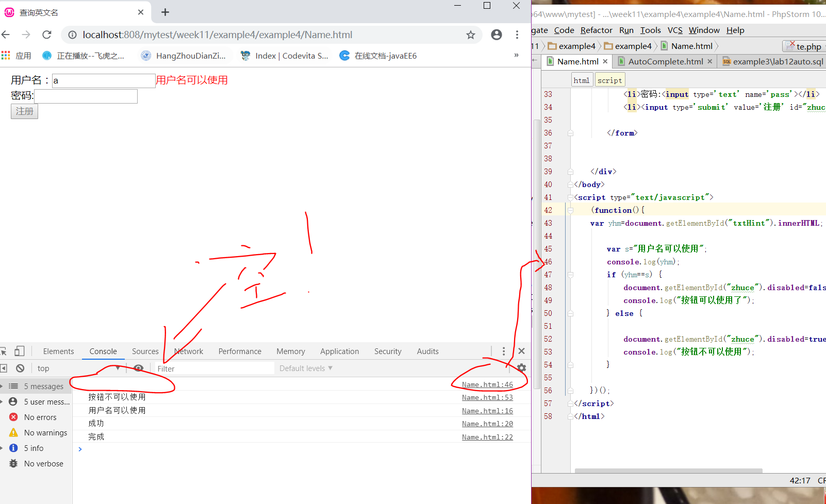This screenshot has height=504, width=826.
Task: Open console settings gear
Action: pyautogui.click(x=521, y=368)
